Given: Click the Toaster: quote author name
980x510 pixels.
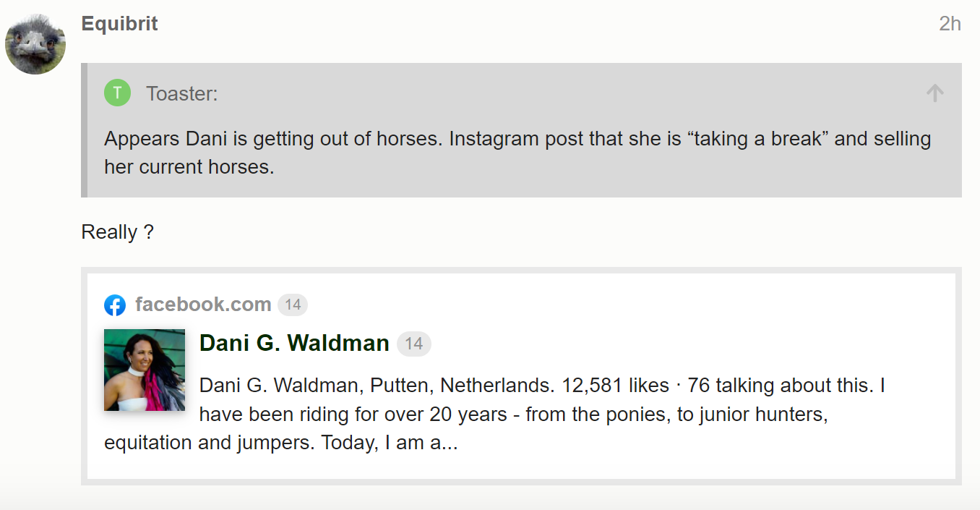Looking at the screenshot, I should (x=182, y=93).
